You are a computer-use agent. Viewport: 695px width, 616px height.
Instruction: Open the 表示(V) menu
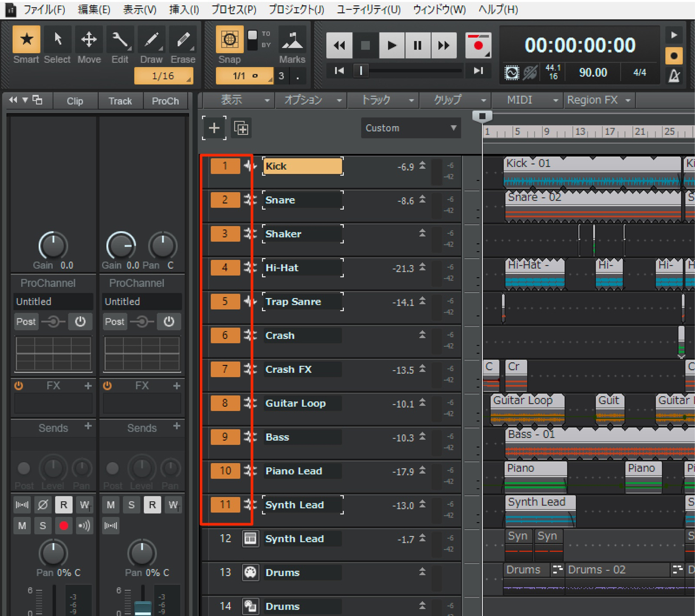[140, 10]
